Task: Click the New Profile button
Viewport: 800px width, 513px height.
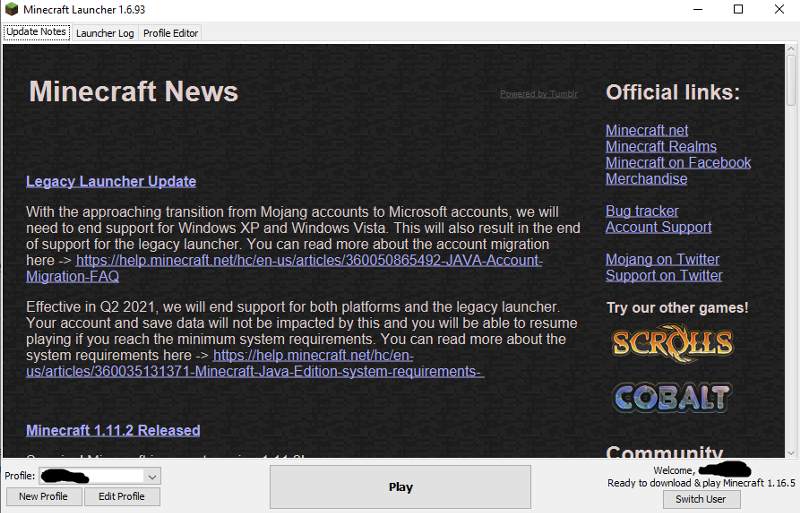Action: [43, 497]
